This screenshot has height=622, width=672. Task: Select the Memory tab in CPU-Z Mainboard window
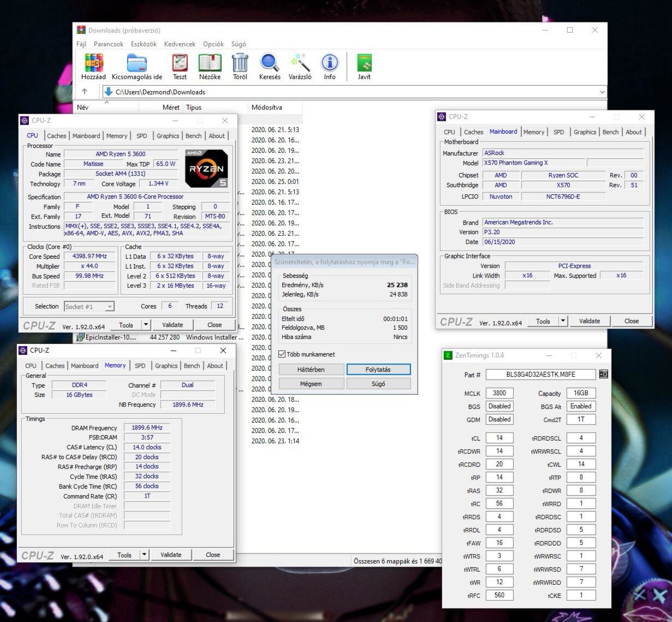[x=533, y=132]
